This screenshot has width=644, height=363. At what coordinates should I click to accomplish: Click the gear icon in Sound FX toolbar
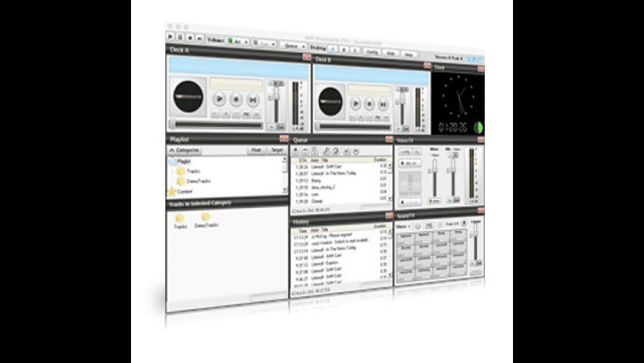pyautogui.click(x=417, y=226)
